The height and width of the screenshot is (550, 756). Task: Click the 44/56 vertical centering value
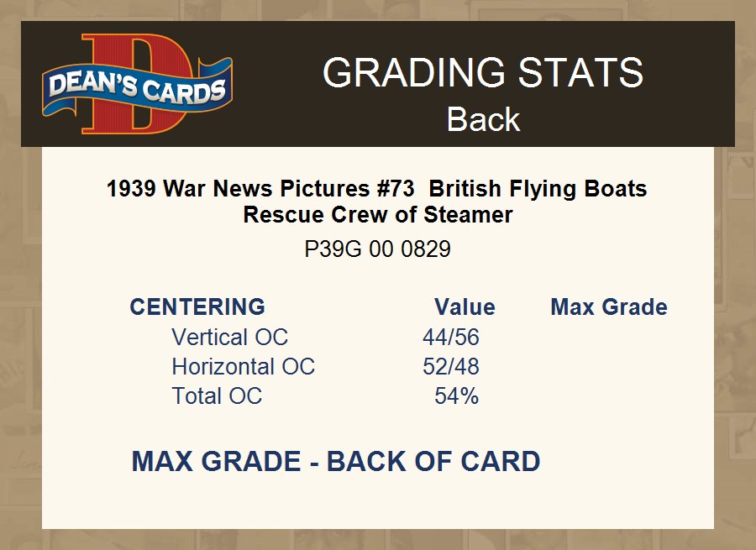451,337
